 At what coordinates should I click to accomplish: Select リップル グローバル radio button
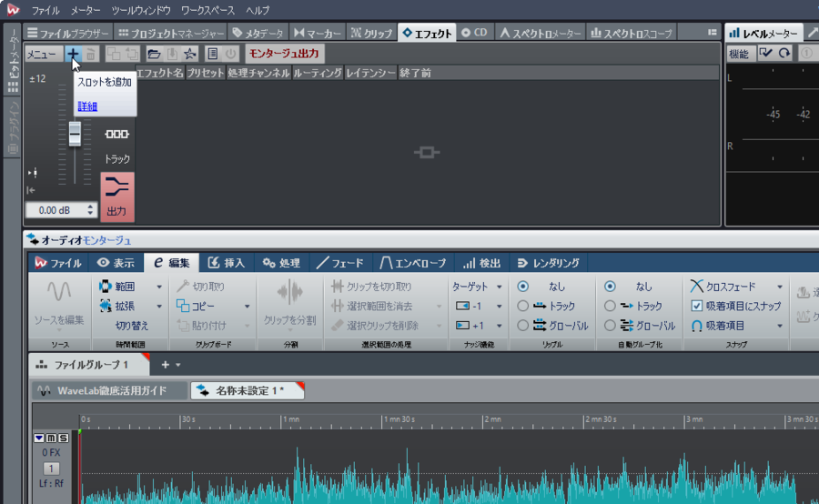point(522,326)
